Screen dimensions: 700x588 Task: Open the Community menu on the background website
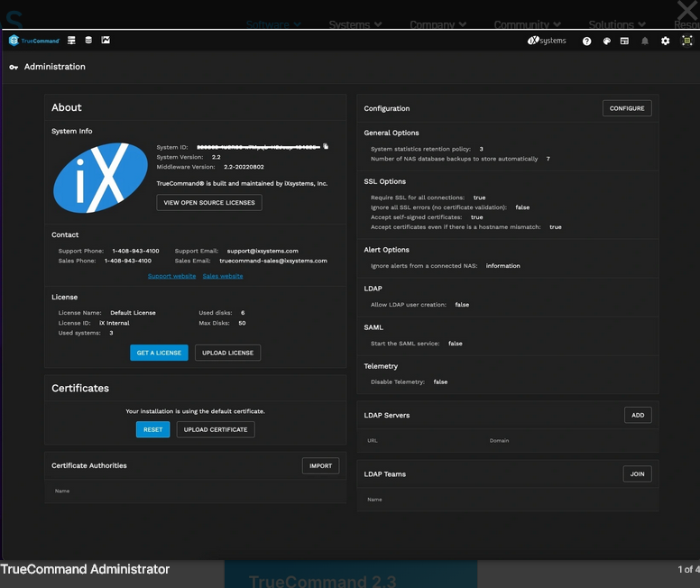click(x=527, y=24)
